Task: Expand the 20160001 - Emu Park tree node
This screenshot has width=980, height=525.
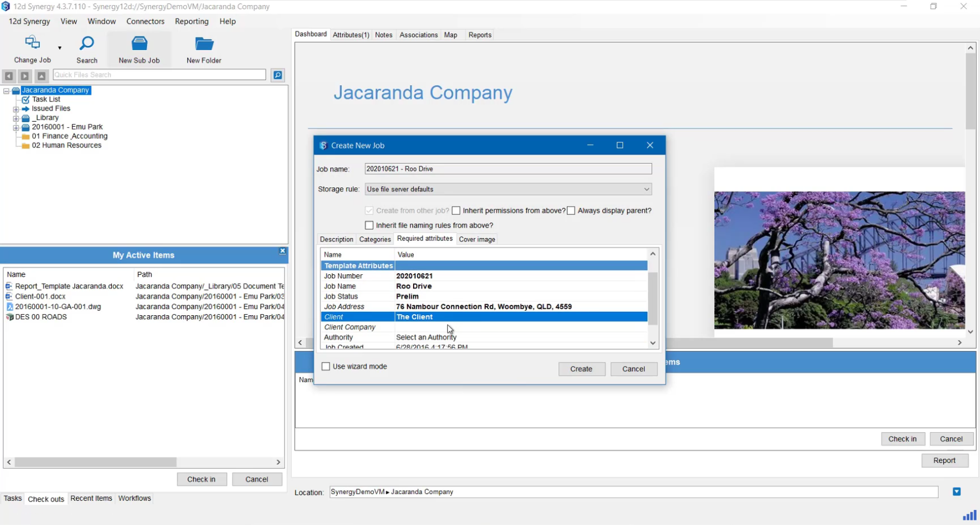Action: click(x=16, y=127)
